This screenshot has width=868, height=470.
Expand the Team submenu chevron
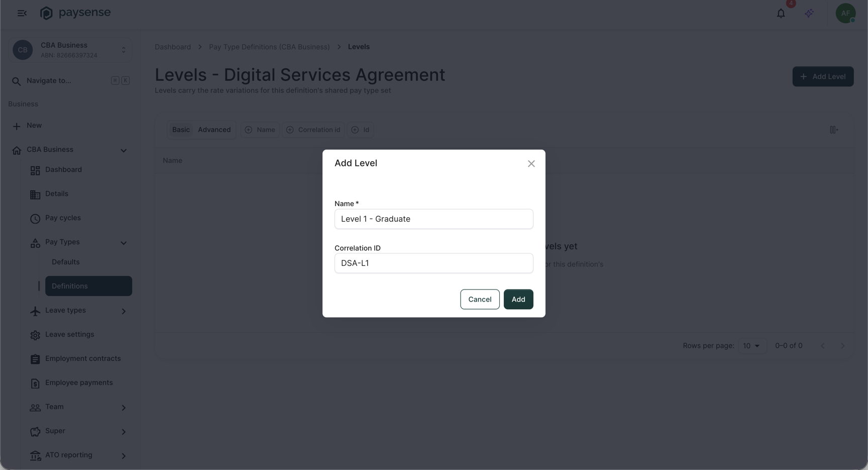[x=124, y=408]
